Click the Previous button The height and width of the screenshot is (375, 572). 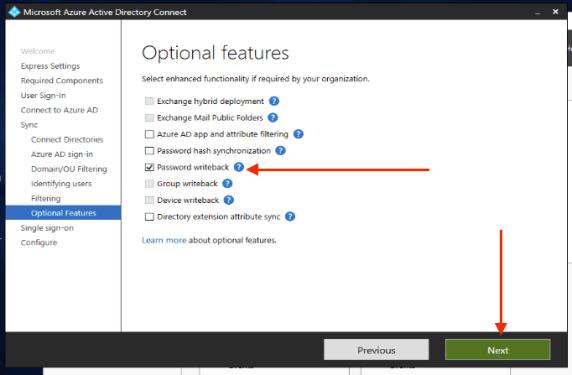click(376, 350)
